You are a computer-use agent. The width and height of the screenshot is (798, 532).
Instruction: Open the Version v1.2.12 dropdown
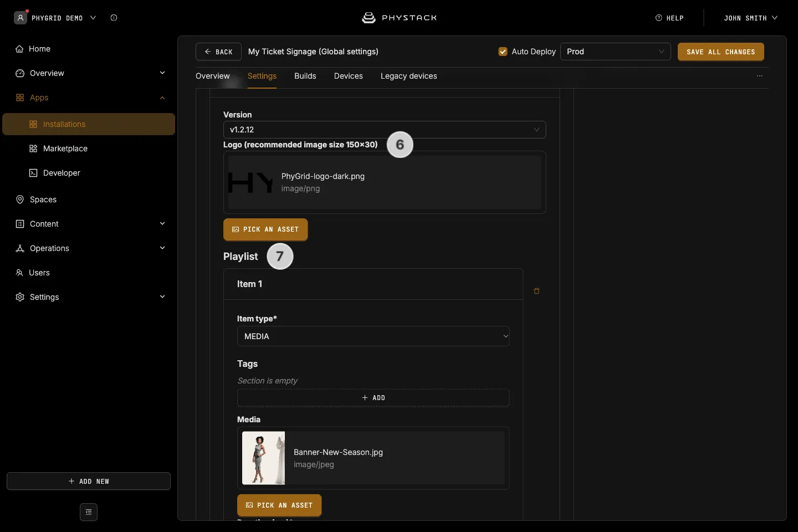click(x=385, y=130)
